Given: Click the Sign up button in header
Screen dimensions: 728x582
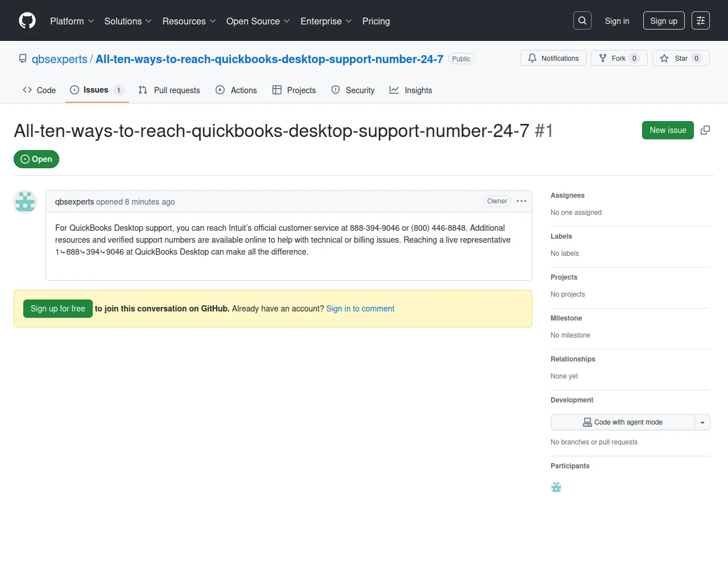Looking at the screenshot, I should [x=664, y=21].
